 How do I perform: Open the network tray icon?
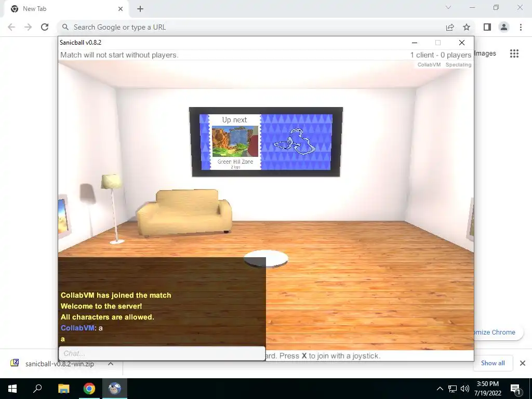click(453, 389)
